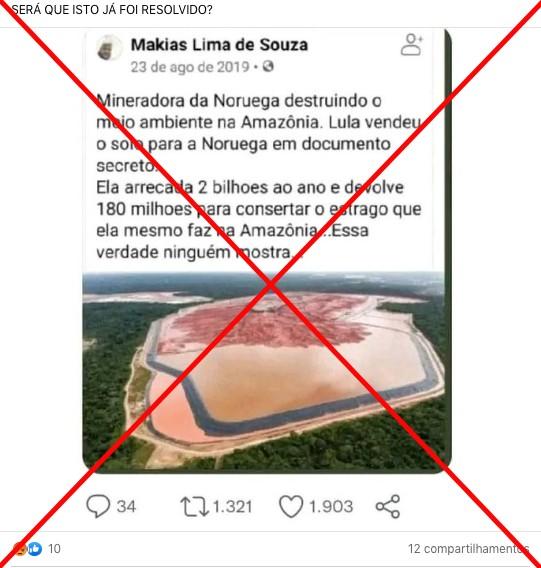Click the 23 de ago de 2019 timestamp
The height and width of the screenshot is (568, 541).
pyautogui.click(x=190, y=67)
